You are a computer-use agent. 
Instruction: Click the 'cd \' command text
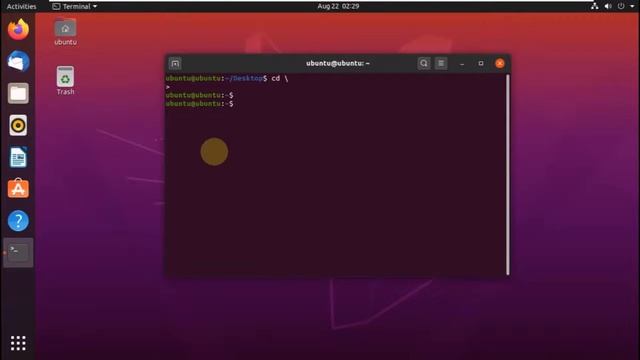[280, 78]
